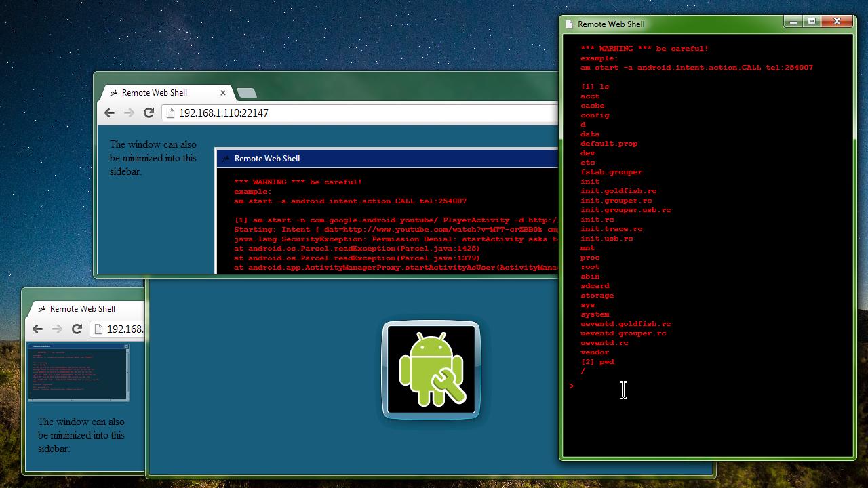Image resolution: width=868 pixels, height=488 pixels.
Task: Click the '[1] ls' command line
Action: [595, 87]
